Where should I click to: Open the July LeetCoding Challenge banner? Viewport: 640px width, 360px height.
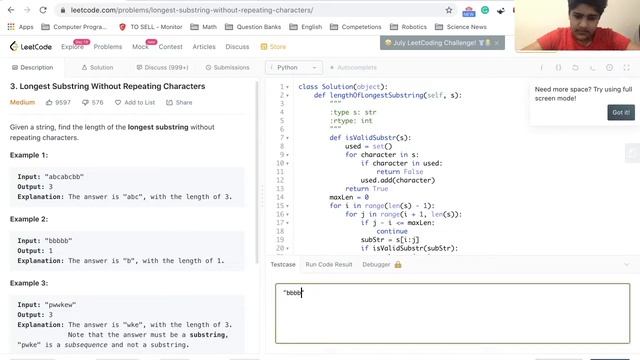[x=435, y=43]
